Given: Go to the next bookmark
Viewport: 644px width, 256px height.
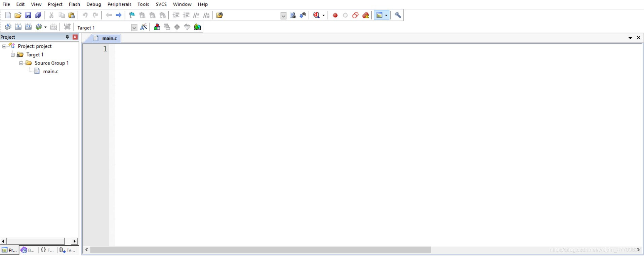Looking at the screenshot, I should [152, 15].
